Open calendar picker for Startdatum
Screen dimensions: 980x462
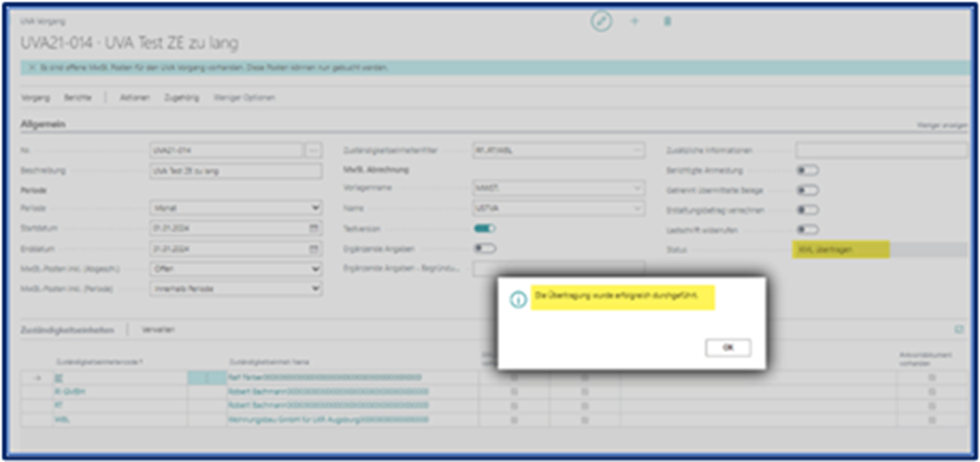tap(314, 228)
